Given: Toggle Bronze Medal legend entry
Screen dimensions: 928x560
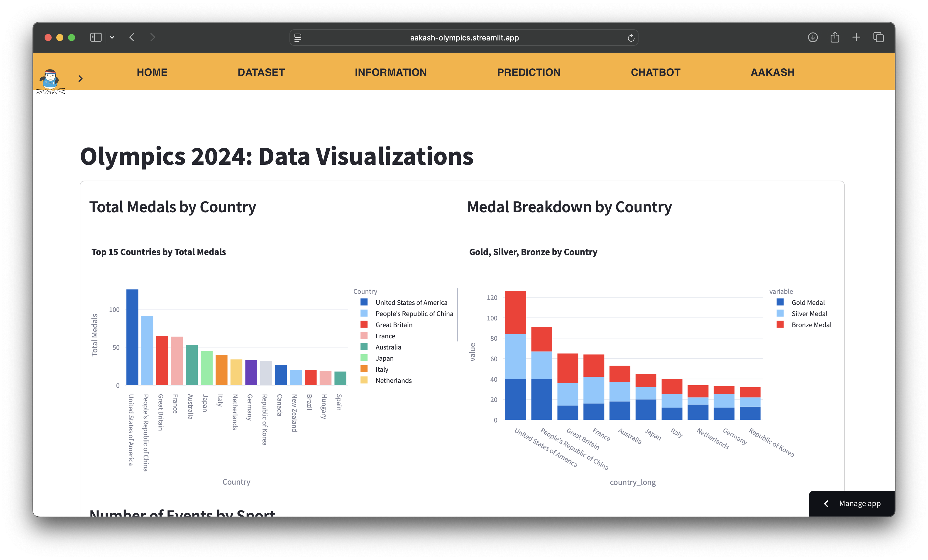Looking at the screenshot, I should click(x=811, y=325).
